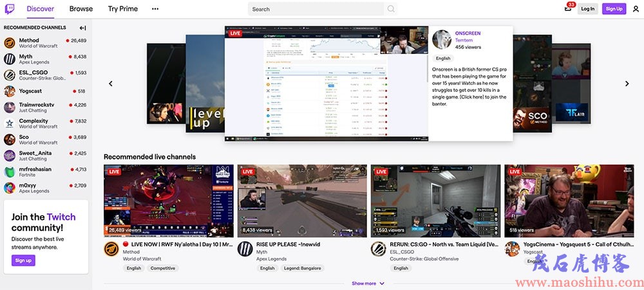Image resolution: width=644 pixels, height=290 pixels.
Task: Collapse the recommended channels sidebar
Action: click(x=82, y=28)
